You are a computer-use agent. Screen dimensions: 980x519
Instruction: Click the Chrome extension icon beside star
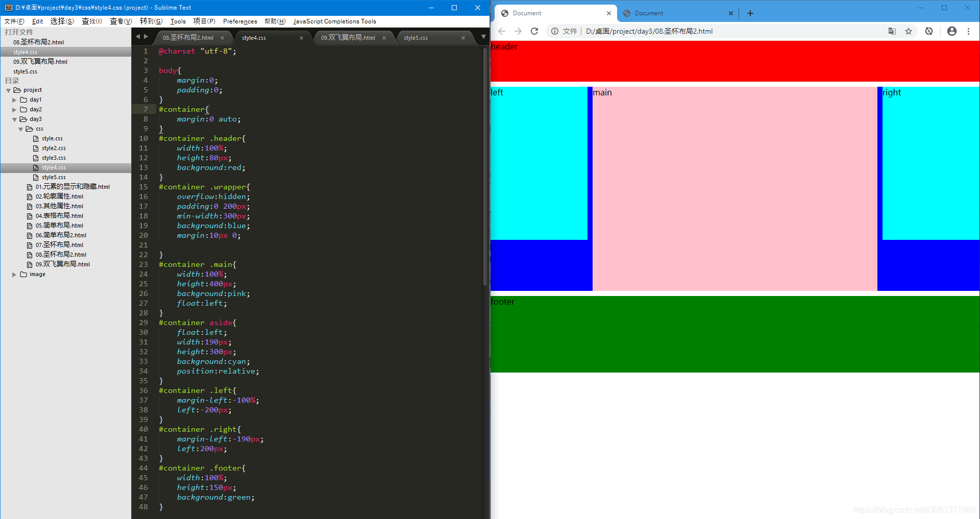coord(929,31)
